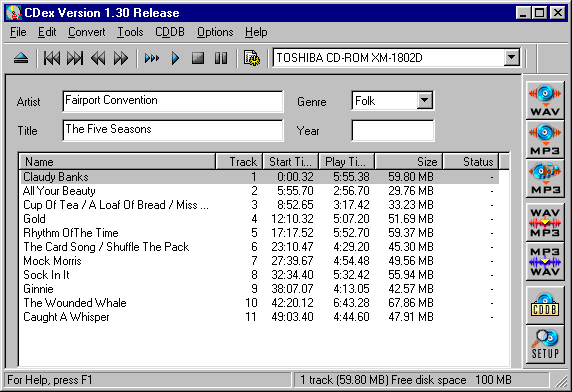Screen dimensions: 572x392
Task: Select The Wounded Whale track
Action: pyautogui.click(x=259, y=303)
